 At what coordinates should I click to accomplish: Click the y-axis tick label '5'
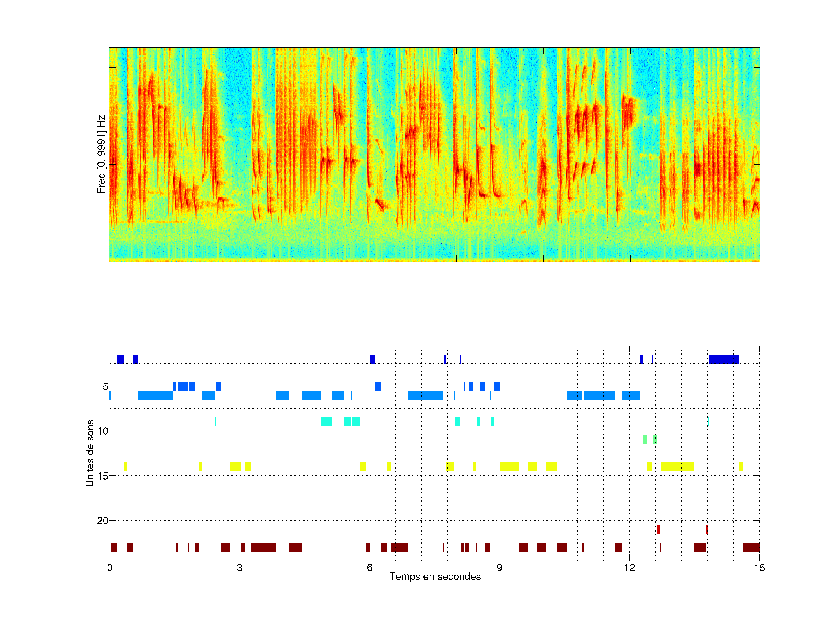point(105,386)
